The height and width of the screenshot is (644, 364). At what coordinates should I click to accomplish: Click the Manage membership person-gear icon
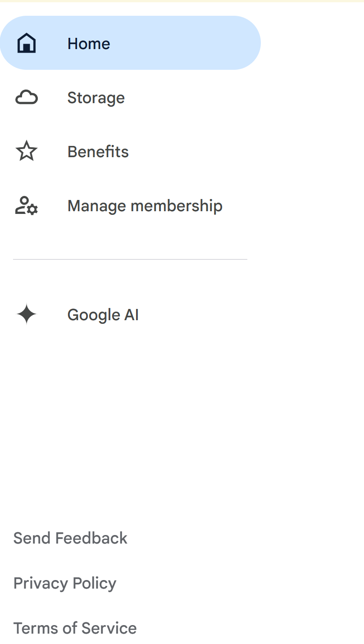coord(27,206)
